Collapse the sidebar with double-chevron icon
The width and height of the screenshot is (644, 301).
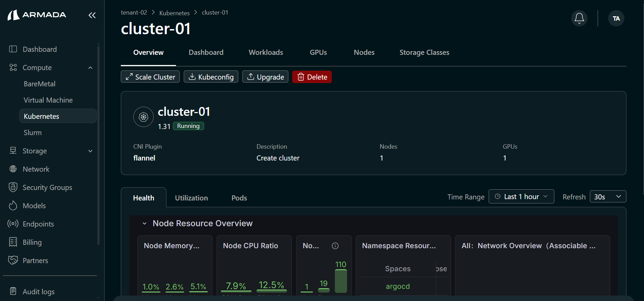pyautogui.click(x=92, y=15)
